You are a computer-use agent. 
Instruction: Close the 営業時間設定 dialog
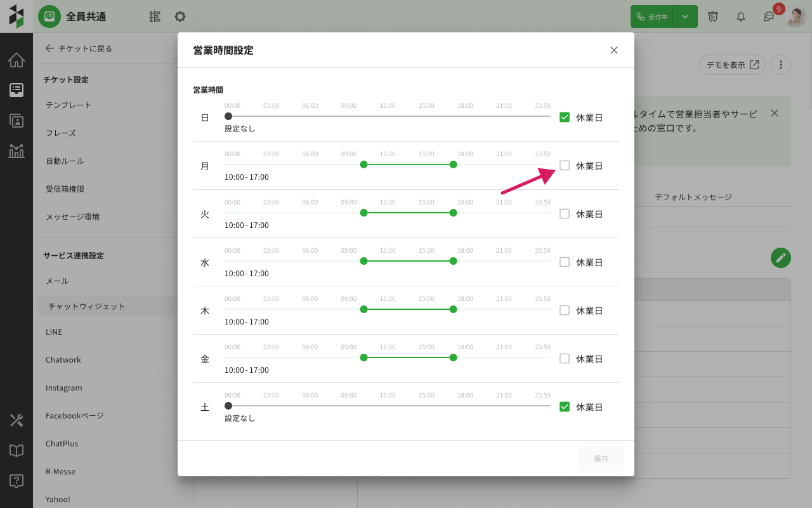613,50
